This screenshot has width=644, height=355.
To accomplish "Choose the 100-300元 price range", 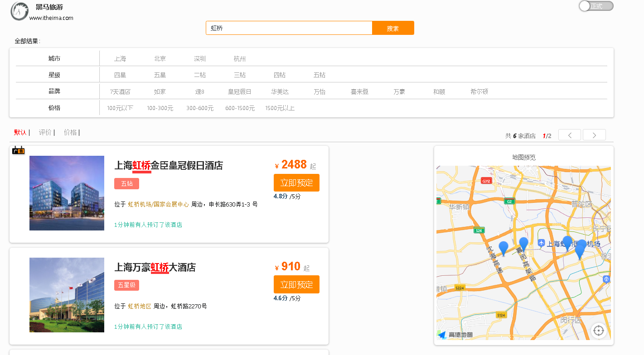I will pyautogui.click(x=160, y=108).
